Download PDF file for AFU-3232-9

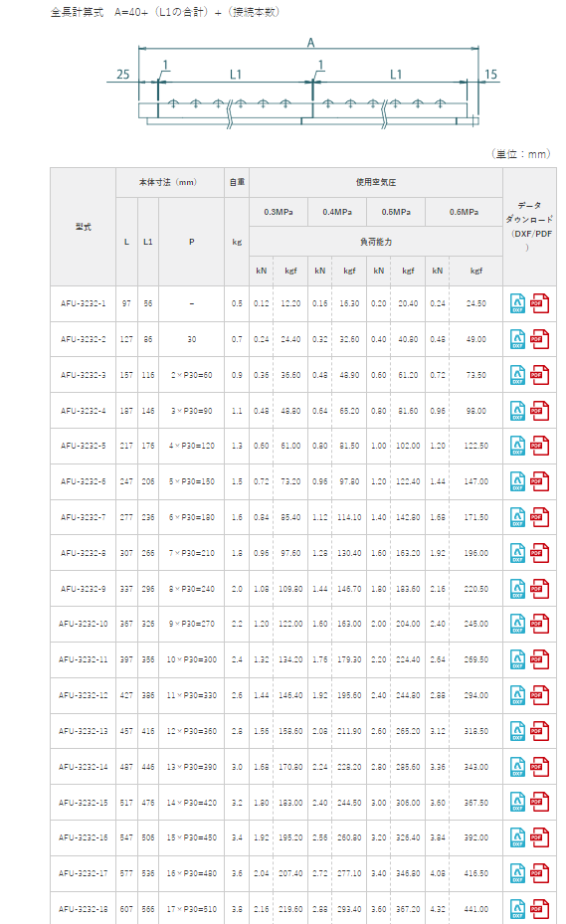click(x=539, y=589)
